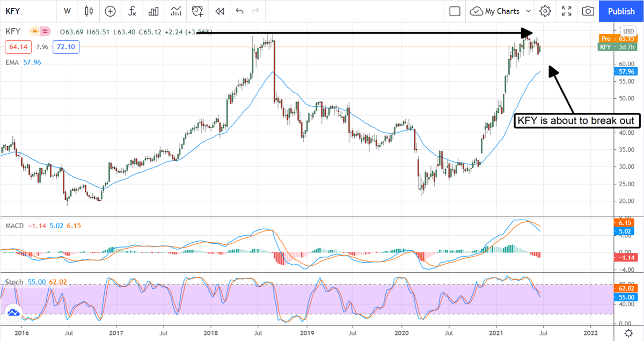Select the Stoch indicator label
The image size is (644, 341).
coord(14,281)
